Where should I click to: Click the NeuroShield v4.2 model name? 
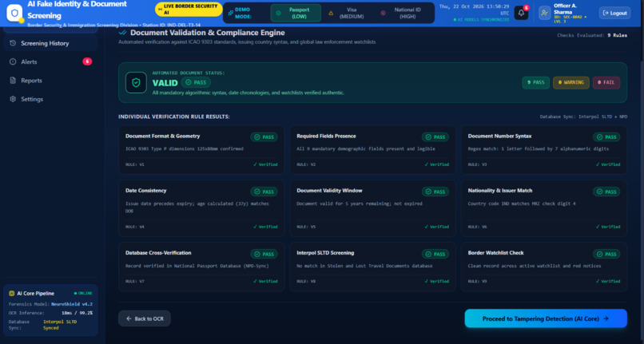(x=72, y=304)
